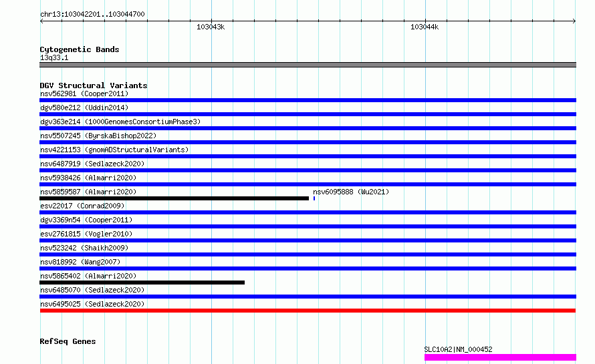Click the black nsv5865402 (Almarri2020) bar
This screenshot has width=595, height=364.
[142, 283]
